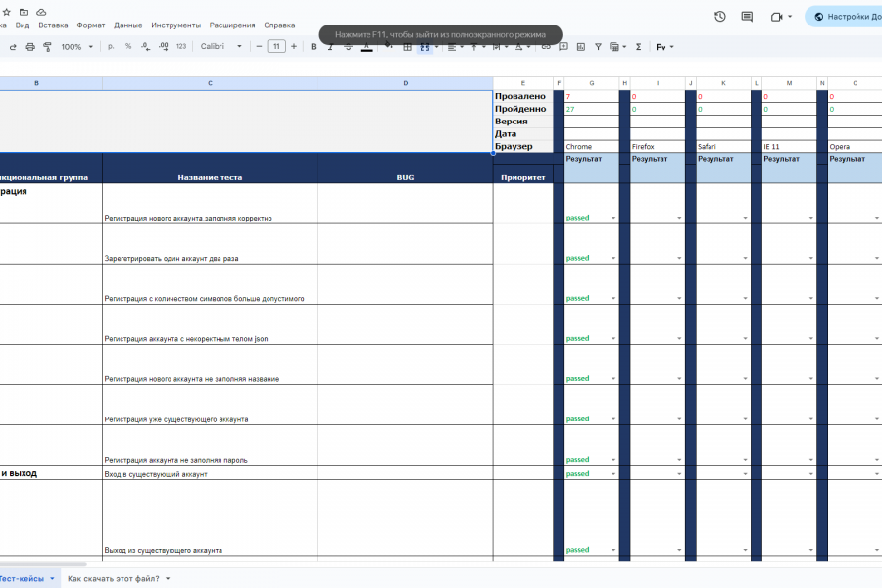Increase decimal places
This screenshot has width=882, height=588.
point(163,47)
